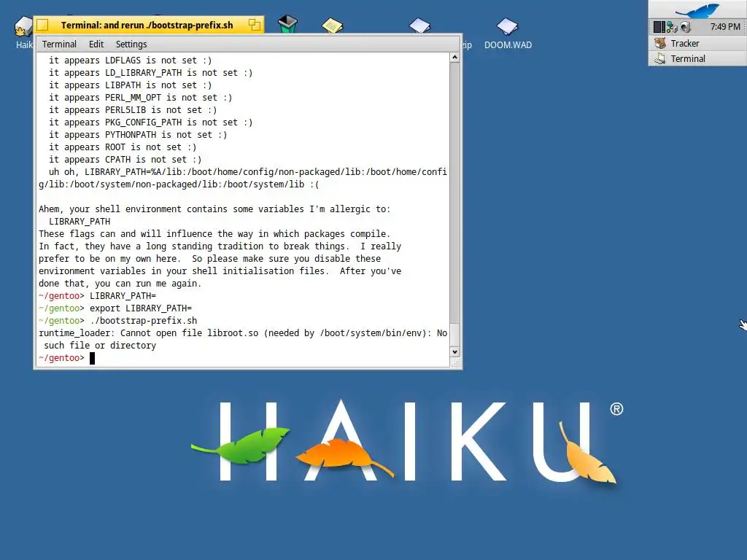Select the Terminal window title tab
Image resolution: width=747 pixels, height=560 pixels.
(x=147, y=25)
